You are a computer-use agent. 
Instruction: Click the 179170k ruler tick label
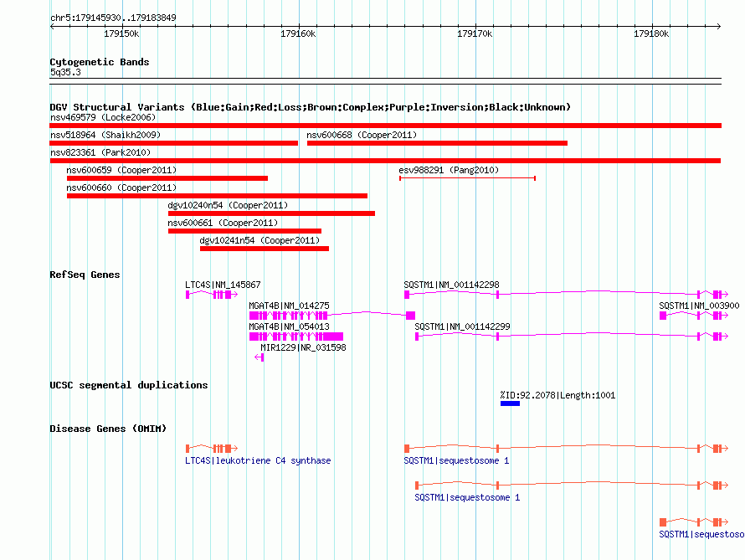475,33
